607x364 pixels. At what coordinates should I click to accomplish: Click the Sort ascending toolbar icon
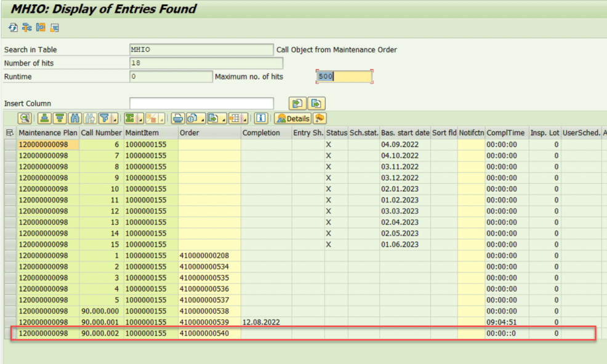[x=44, y=118]
